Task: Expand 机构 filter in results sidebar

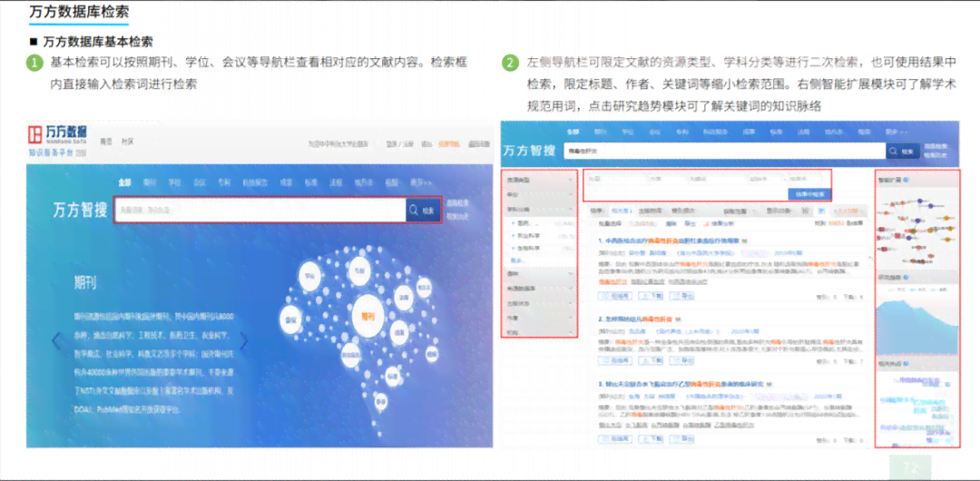Action: pos(540,332)
